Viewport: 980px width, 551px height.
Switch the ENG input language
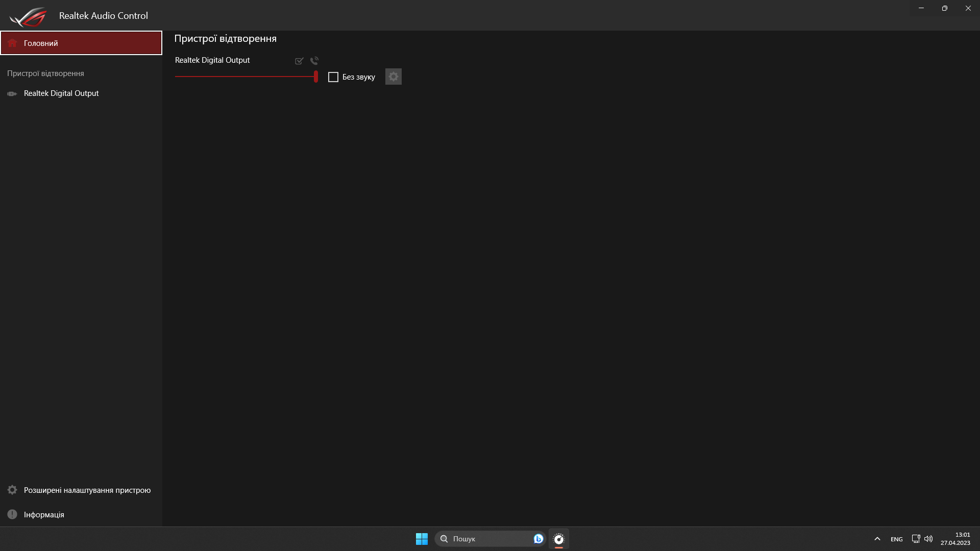(897, 539)
